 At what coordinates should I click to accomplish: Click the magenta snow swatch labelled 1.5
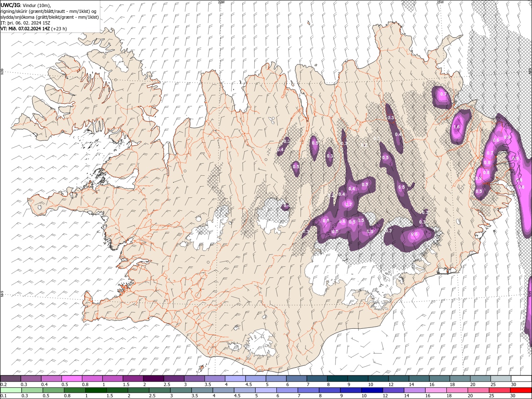coord(133,379)
